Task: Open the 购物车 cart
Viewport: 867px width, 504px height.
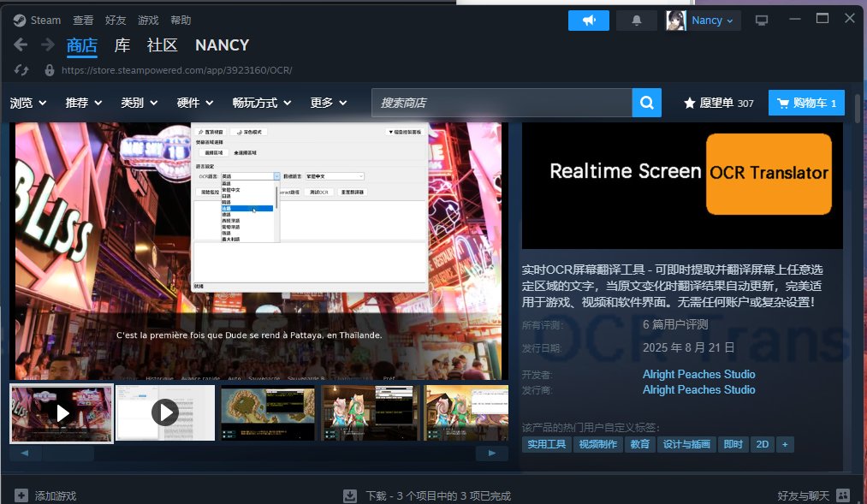Action: click(x=806, y=103)
